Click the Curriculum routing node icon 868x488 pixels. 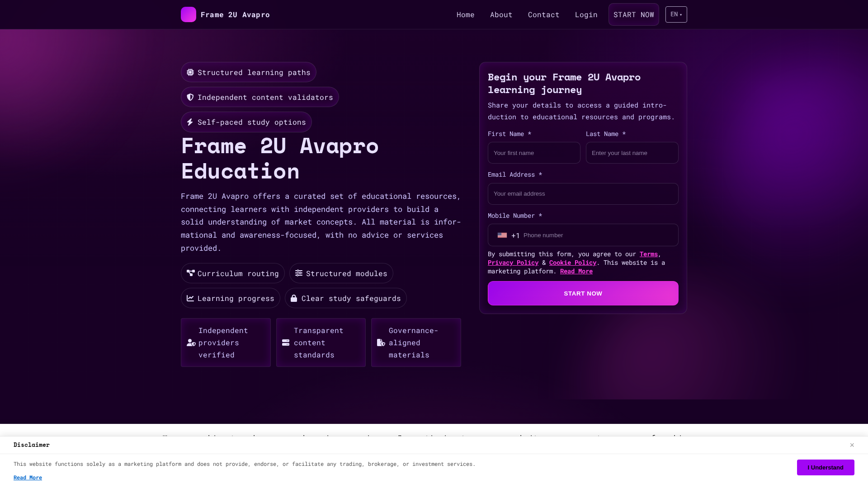(191, 273)
